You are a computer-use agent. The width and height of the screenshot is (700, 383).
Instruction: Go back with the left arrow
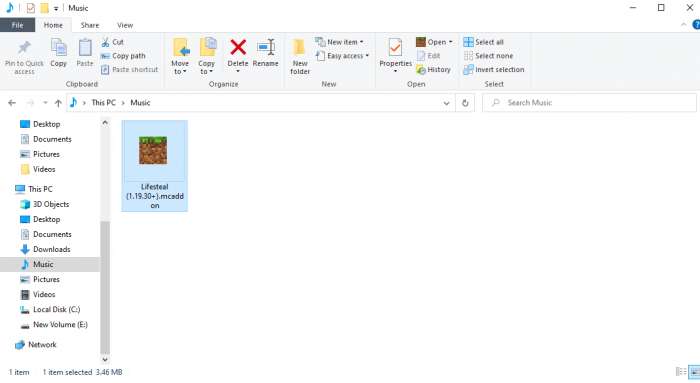pos(12,103)
